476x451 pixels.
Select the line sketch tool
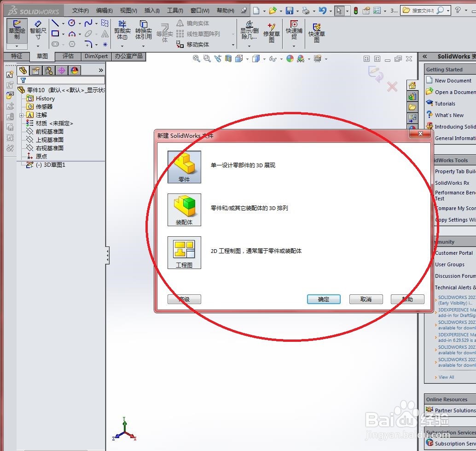[55, 23]
